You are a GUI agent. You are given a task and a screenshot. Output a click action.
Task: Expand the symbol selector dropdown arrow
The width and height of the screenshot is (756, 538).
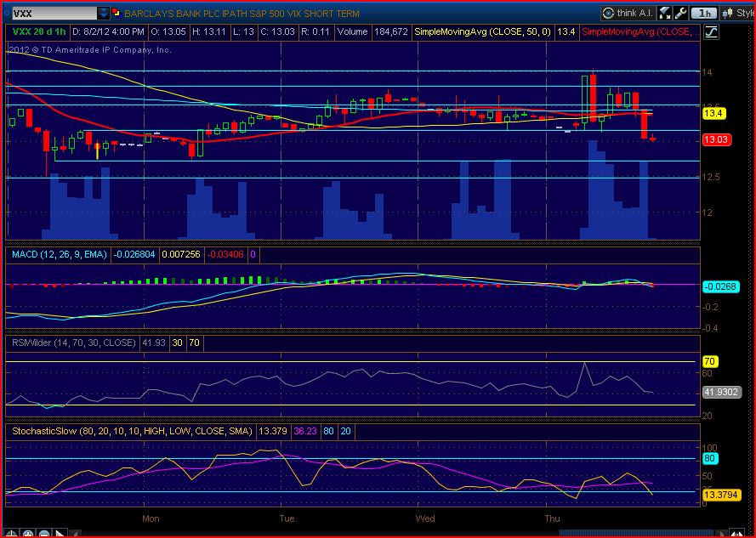[104, 14]
